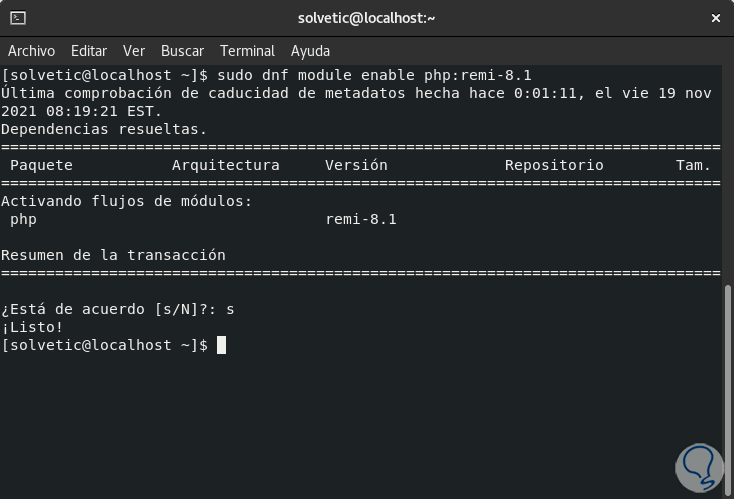This screenshot has width=734, height=499.
Task: Close the solvetic@localhost terminal window
Action: tap(714, 18)
